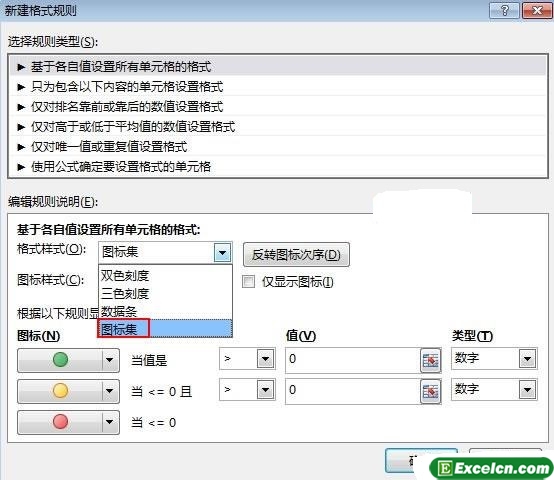
Task: Open the yellow circle icon picker
Action: (68, 391)
